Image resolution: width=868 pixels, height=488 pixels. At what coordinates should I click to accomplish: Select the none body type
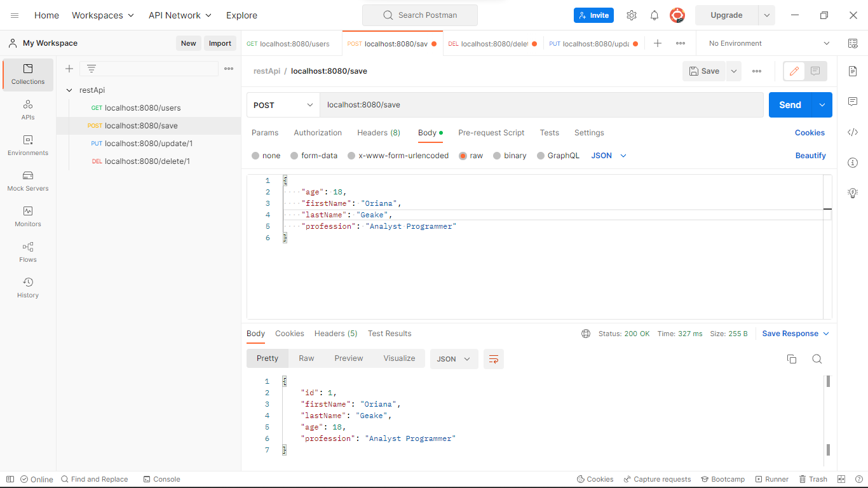[255, 156]
